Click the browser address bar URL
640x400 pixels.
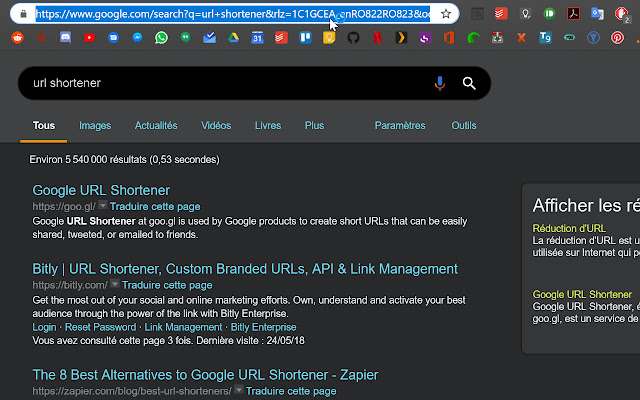233,14
